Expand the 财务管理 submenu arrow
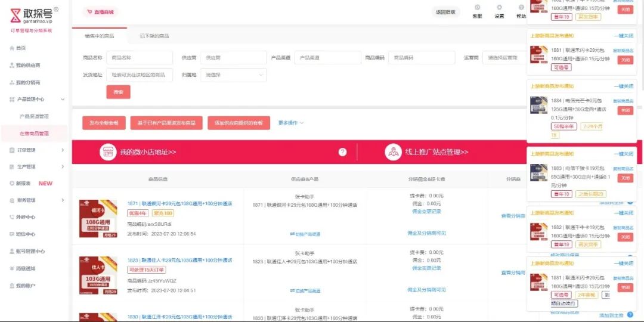Viewport: 644px width, 322px height. [63, 200]
